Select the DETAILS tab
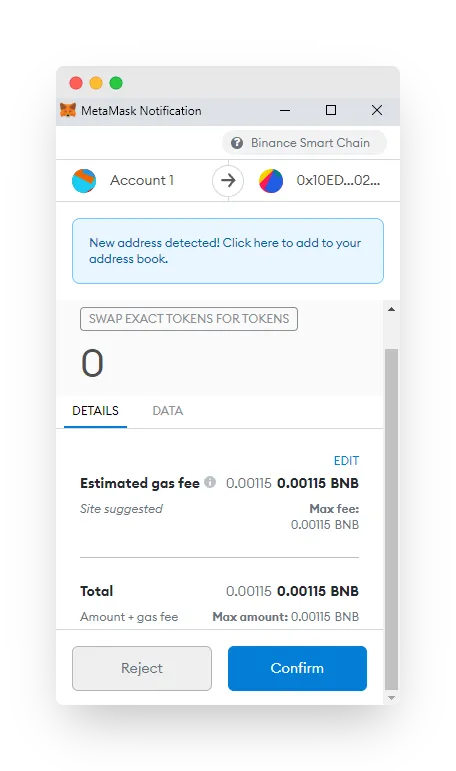The width and height of the screenshot is (456, 771). click(95, 411)
